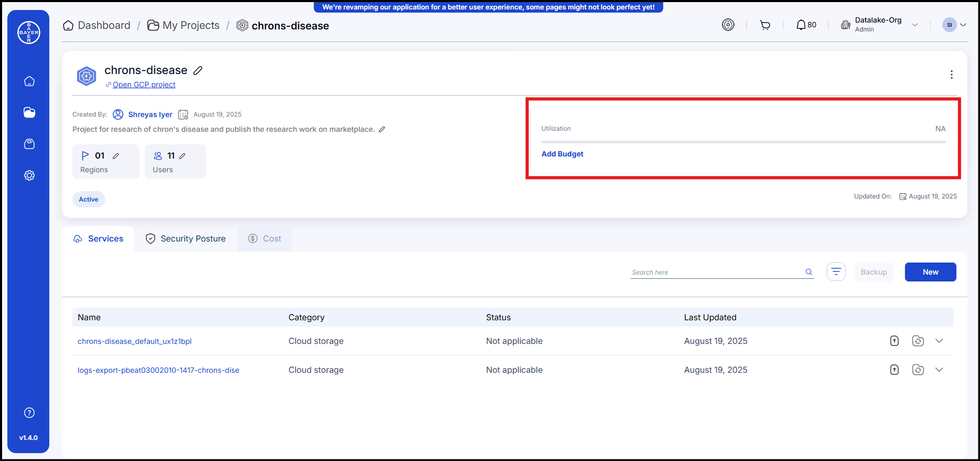Switch to the Services tab
The width and height of the screenshot is (980, 461).
(x=98, y=239)
